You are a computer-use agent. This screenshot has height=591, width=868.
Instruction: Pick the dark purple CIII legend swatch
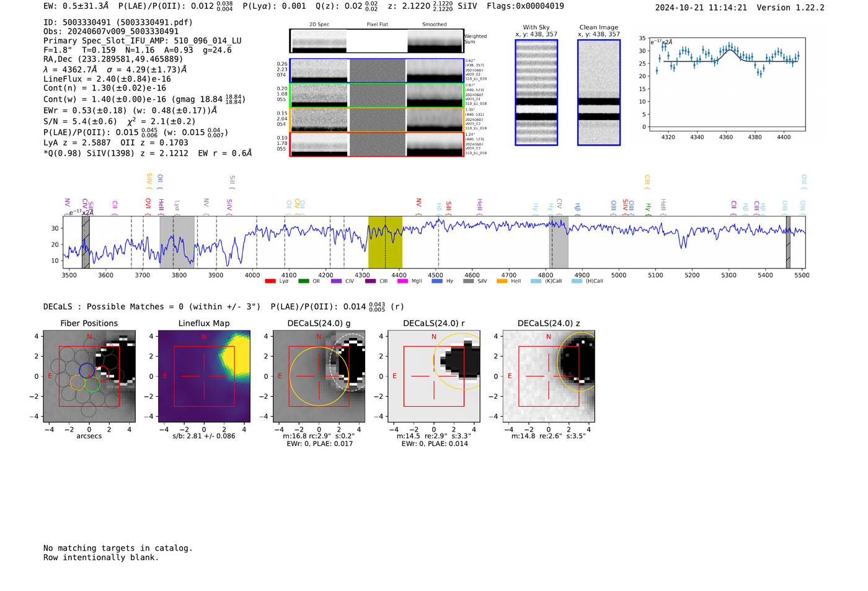370,281
